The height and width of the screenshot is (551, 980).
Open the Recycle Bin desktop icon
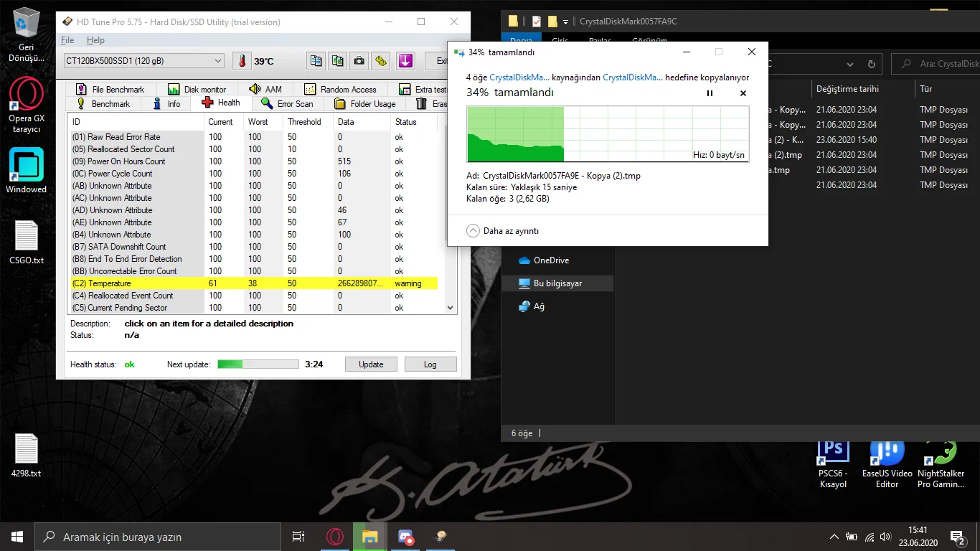27,36
